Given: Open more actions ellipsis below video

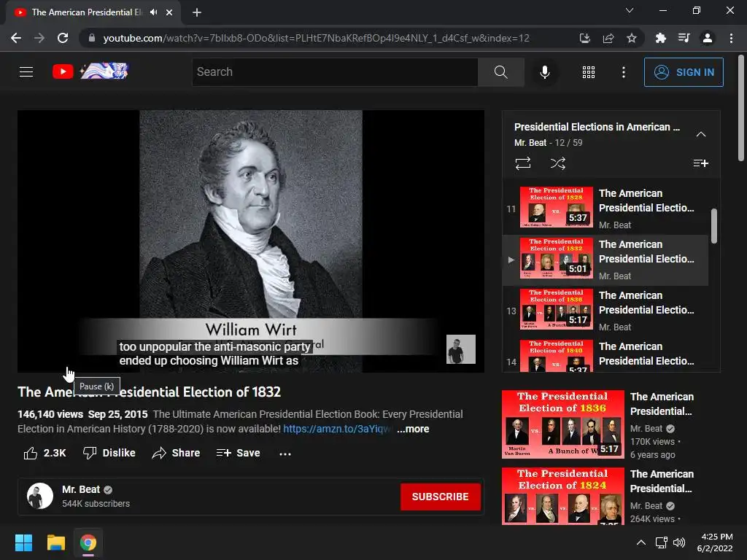Looking at the screenshot, I should (x=285, y=454).
